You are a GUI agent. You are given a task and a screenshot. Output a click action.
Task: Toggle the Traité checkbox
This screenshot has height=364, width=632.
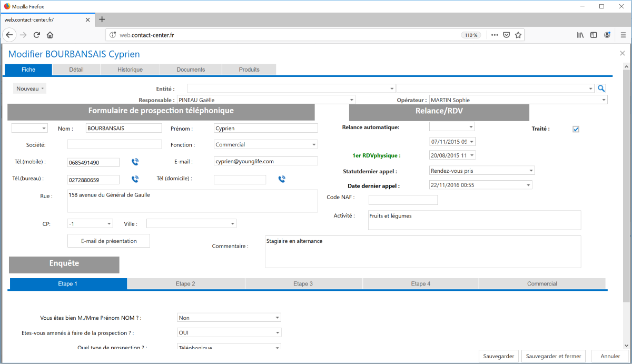point(576,129)
